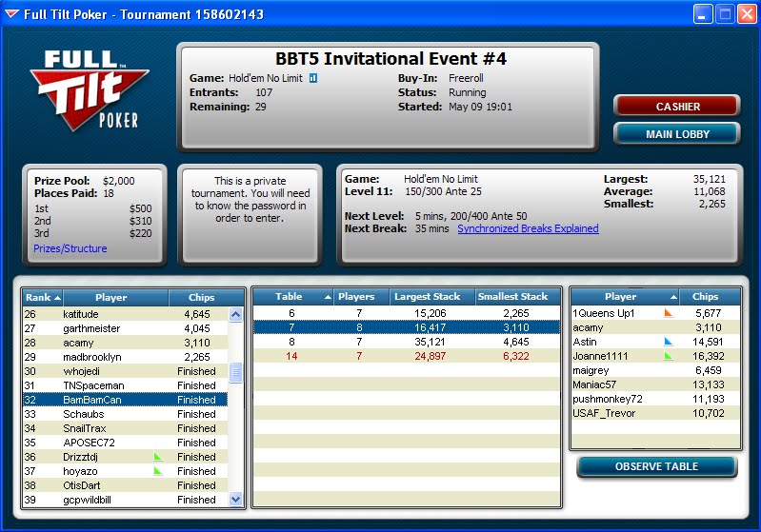Viewport: 761px width, 532px height.
Task: Select Astin in table roster
Action: click(x=655, y=342)
